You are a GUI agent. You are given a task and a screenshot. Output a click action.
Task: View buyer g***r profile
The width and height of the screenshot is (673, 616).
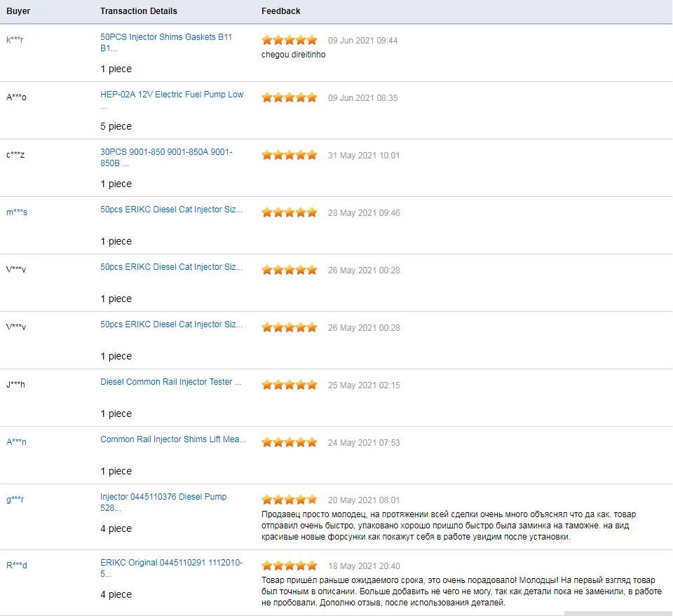15,500
